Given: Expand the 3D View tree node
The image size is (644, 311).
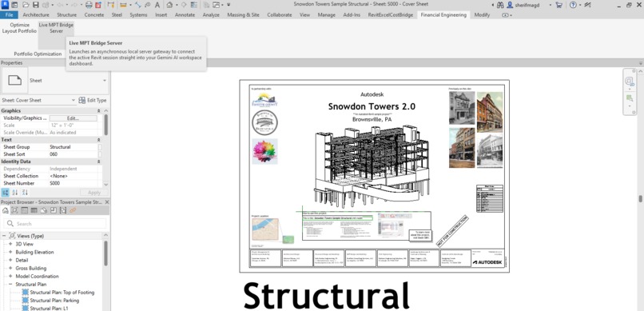Looking at the screenshot, I should 10,244.
